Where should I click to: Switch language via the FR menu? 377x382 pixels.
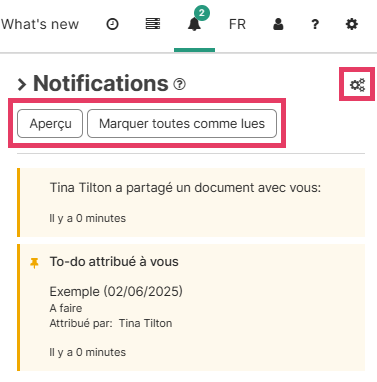pos(237,24)
